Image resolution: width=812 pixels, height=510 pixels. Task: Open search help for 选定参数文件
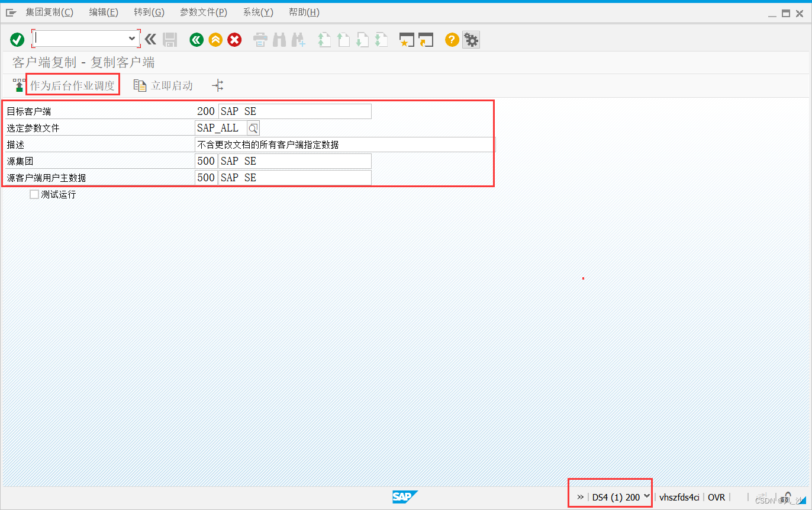click(253, 128)
